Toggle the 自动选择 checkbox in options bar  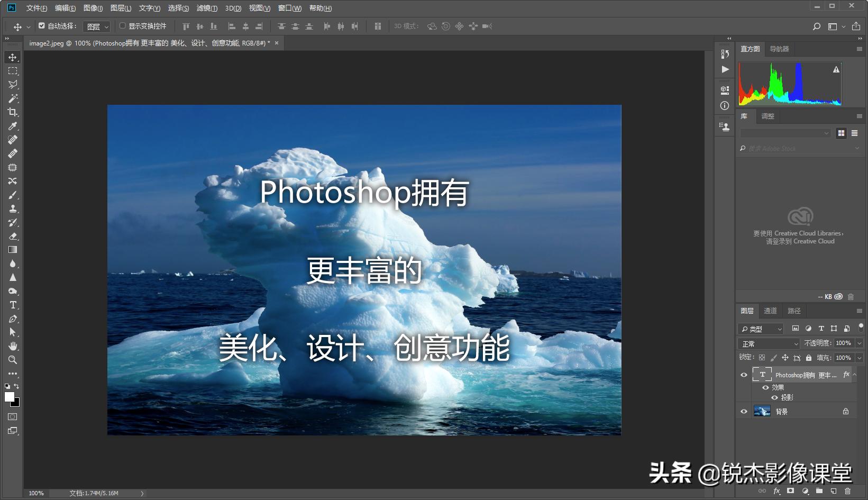(x=42, y=25)
